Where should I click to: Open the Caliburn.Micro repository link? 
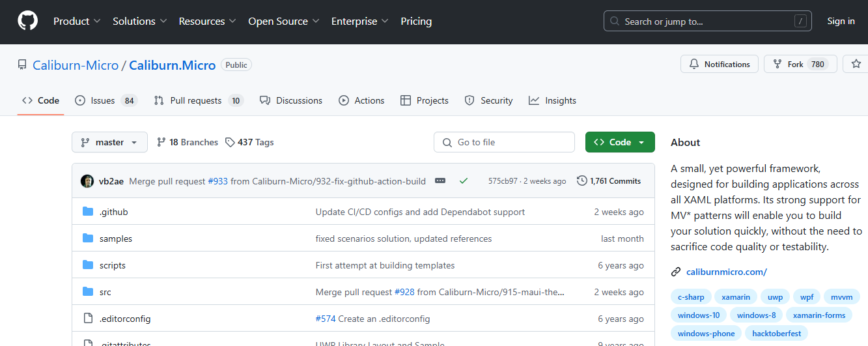click(173, 65)
